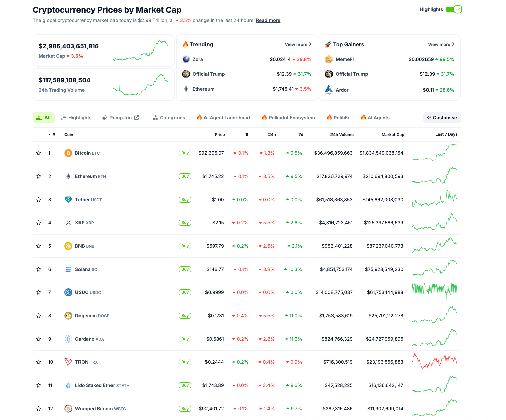
Task: Click Dogecoin's 7-day sparkline chart
Action: (x=435, y=315)
